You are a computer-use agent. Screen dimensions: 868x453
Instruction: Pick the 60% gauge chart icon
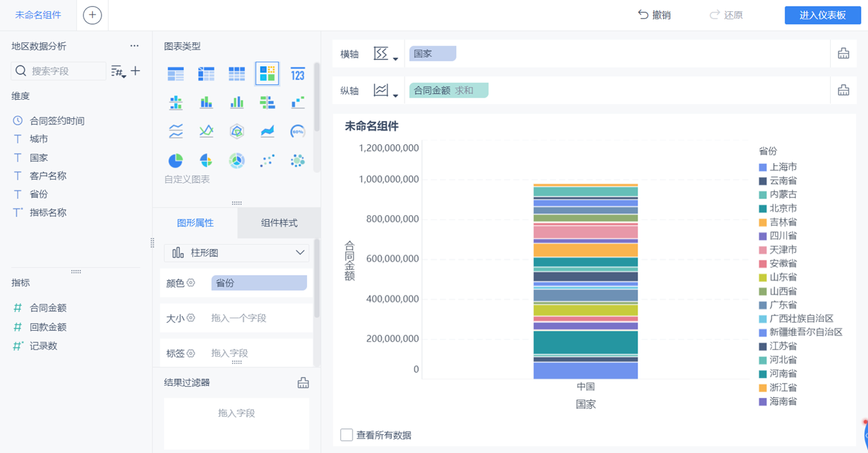[298, 132]
